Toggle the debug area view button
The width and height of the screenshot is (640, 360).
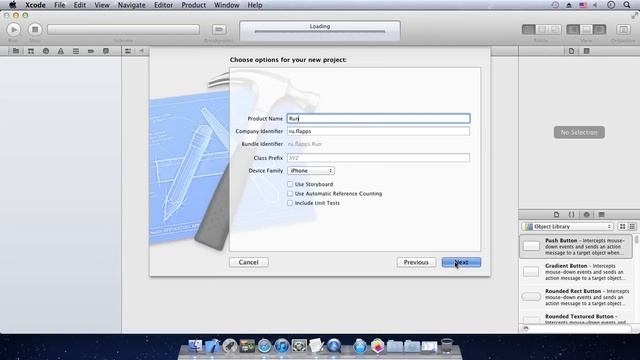click(x=586, y=29)
